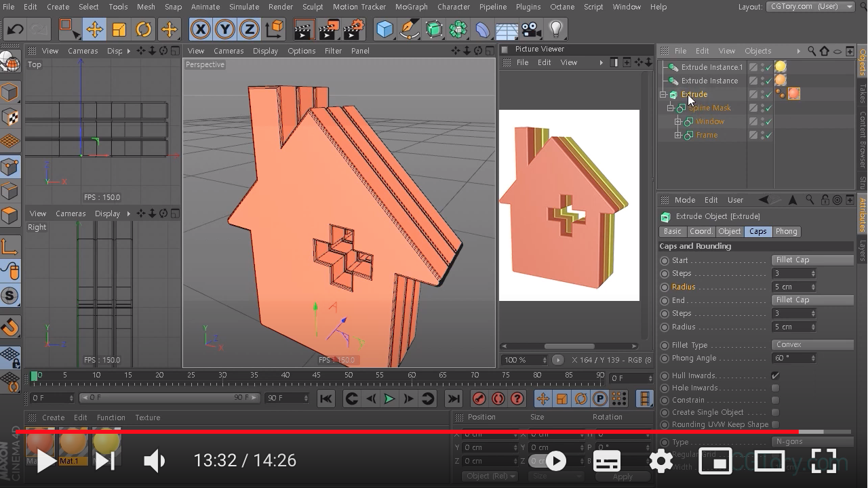Open Fillet Type Convex dropdown
Screen dimensions: 868x488
click(812, 344)
